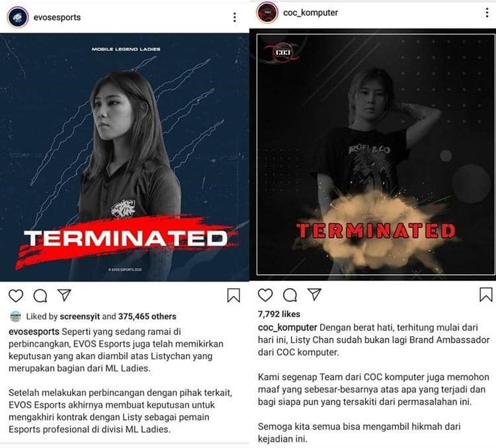Screen dimensions: 496x448
Task: Open screensyit profile from liked-by line
Action: [80, 317]
